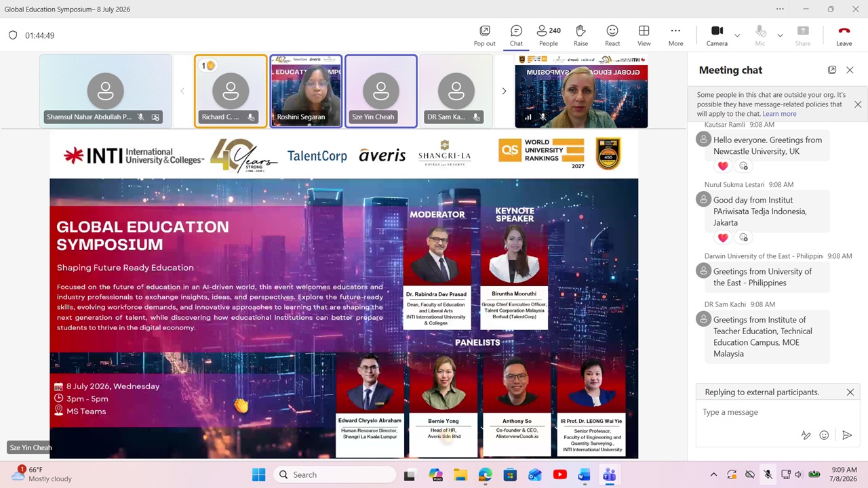Click DR Sam Kachi's chat avatar
This screenshot has height=488, width=868.
tap(703, 319)
